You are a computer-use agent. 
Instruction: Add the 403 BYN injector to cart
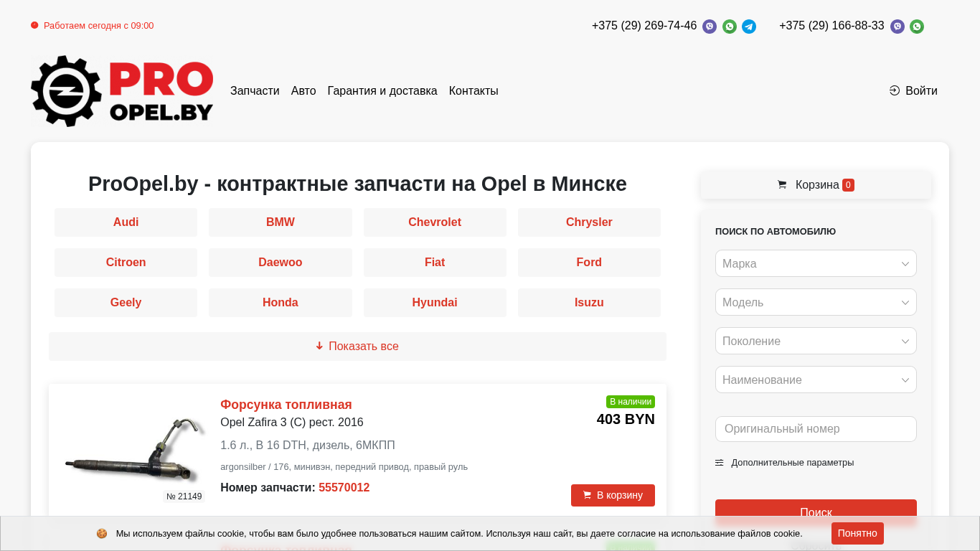coord(613,495)
